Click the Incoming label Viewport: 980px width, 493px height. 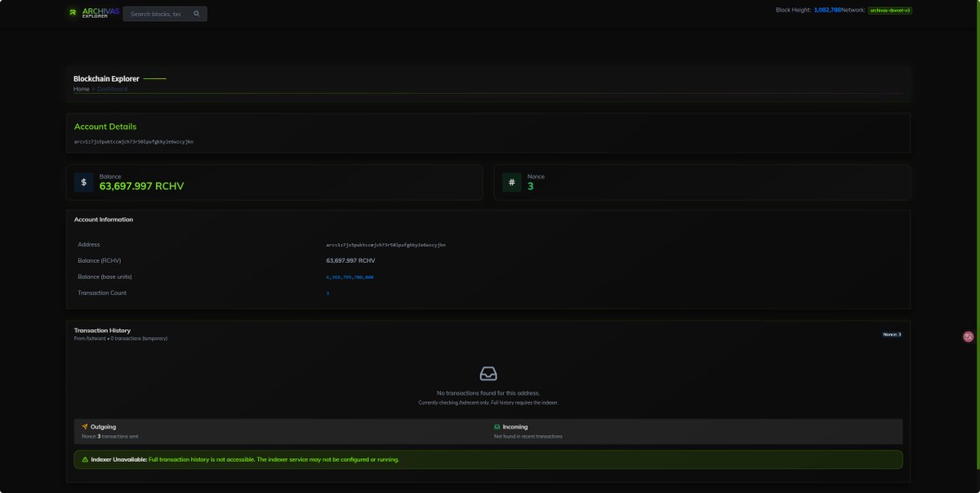[515, 427]
